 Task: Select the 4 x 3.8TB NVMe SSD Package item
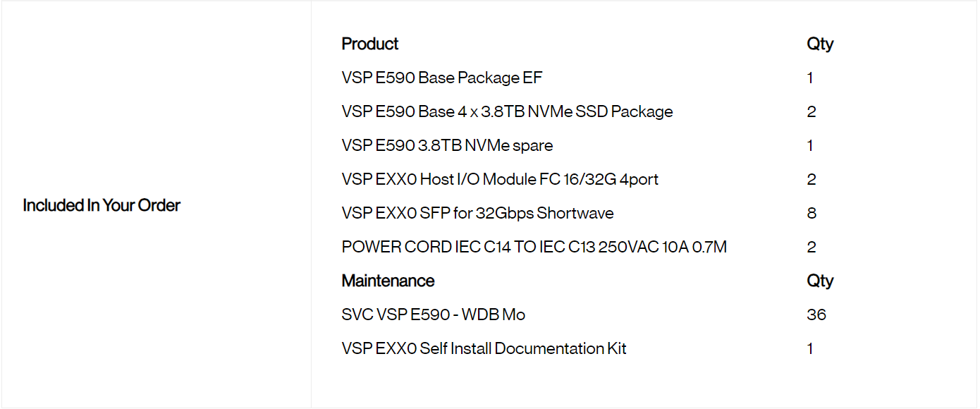tap(507, 111)
